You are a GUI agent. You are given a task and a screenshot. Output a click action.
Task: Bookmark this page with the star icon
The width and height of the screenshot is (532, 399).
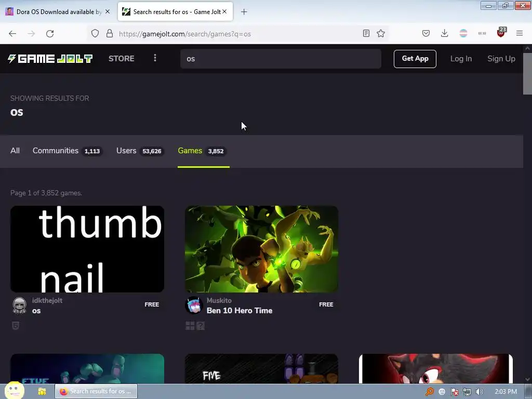click(x=381, y=33)
